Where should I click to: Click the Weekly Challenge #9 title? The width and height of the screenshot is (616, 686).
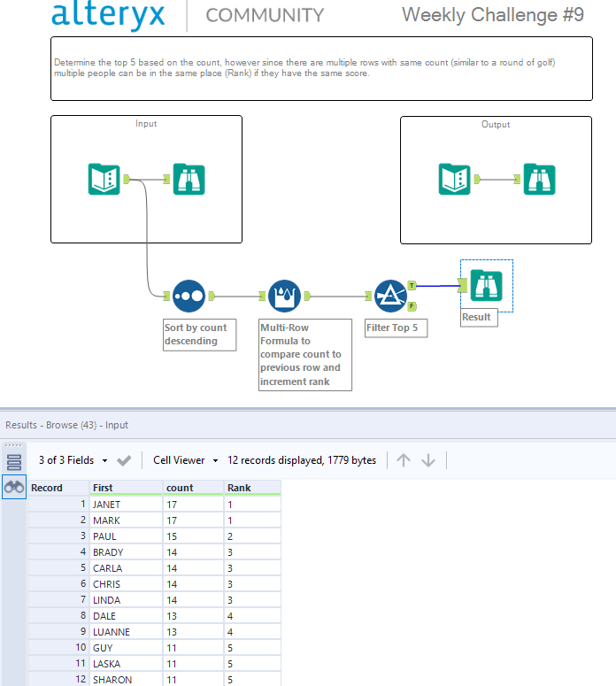493,15
